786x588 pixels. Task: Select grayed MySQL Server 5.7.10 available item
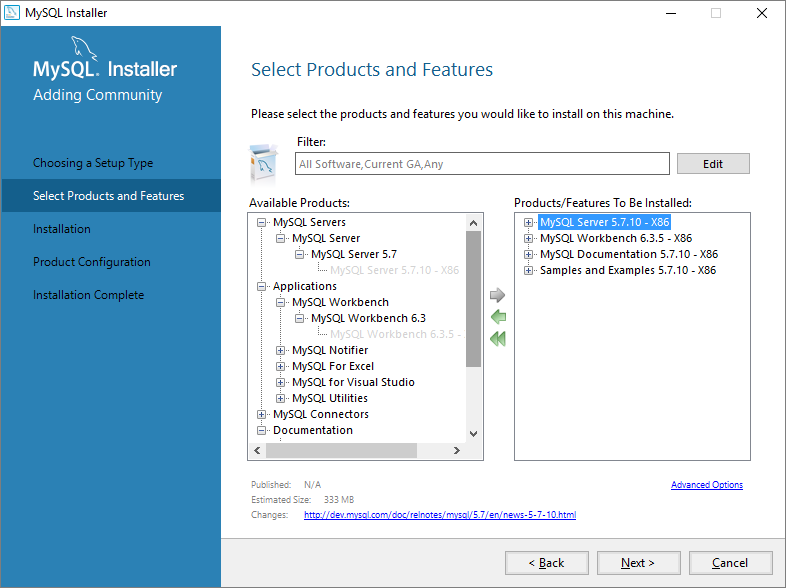click(x=395, y=270)
